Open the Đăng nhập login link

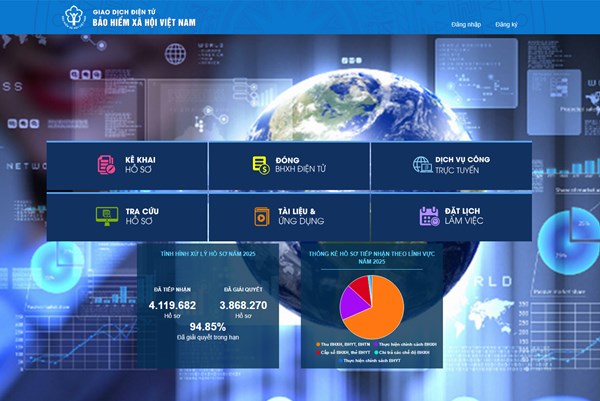(x=466, y=22)
